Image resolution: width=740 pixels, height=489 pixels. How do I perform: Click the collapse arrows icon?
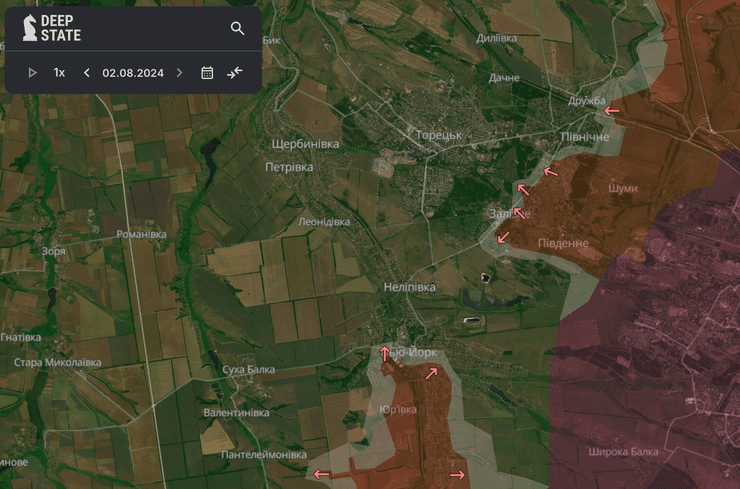coord(235,73)
